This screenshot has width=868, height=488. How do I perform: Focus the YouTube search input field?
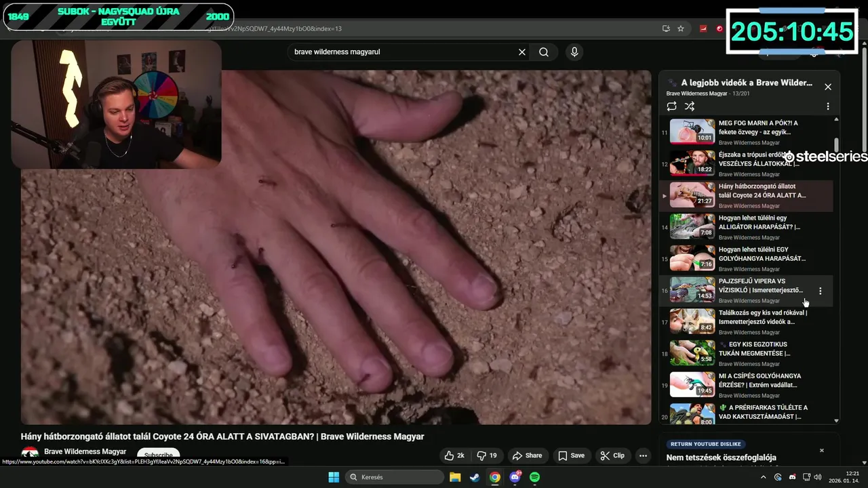pyautogui.click(x=403, y=52)
